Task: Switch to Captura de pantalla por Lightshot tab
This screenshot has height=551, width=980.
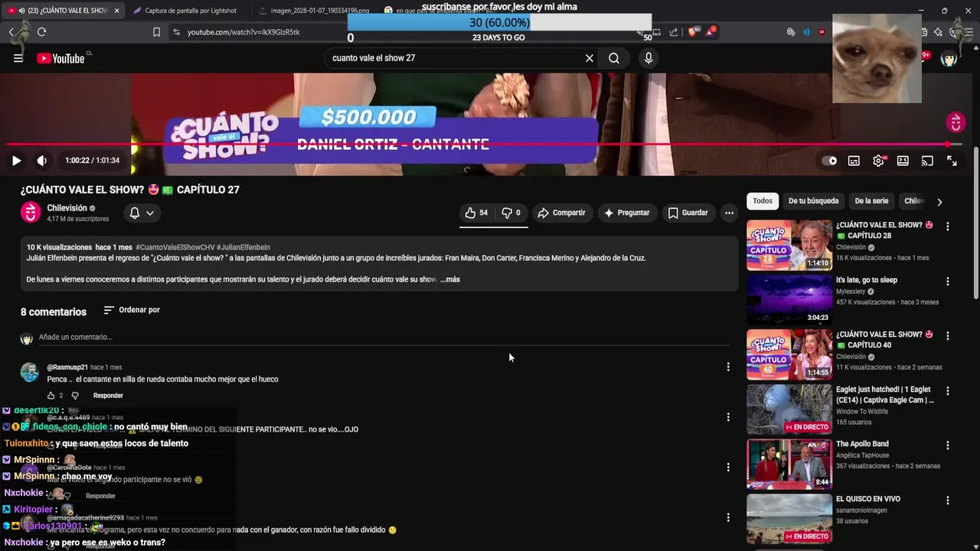Action: pyautogui.click(x=191, y=11)
